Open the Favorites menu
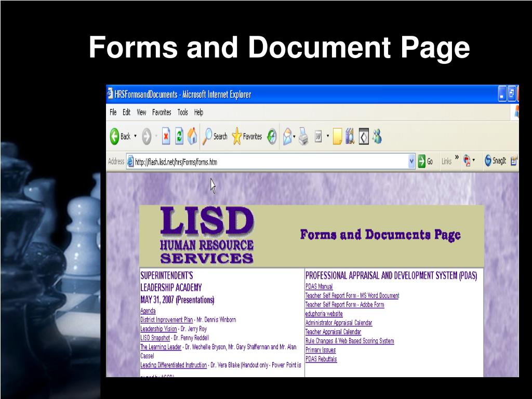Viewport: 532px width, 399px height. 162,112
